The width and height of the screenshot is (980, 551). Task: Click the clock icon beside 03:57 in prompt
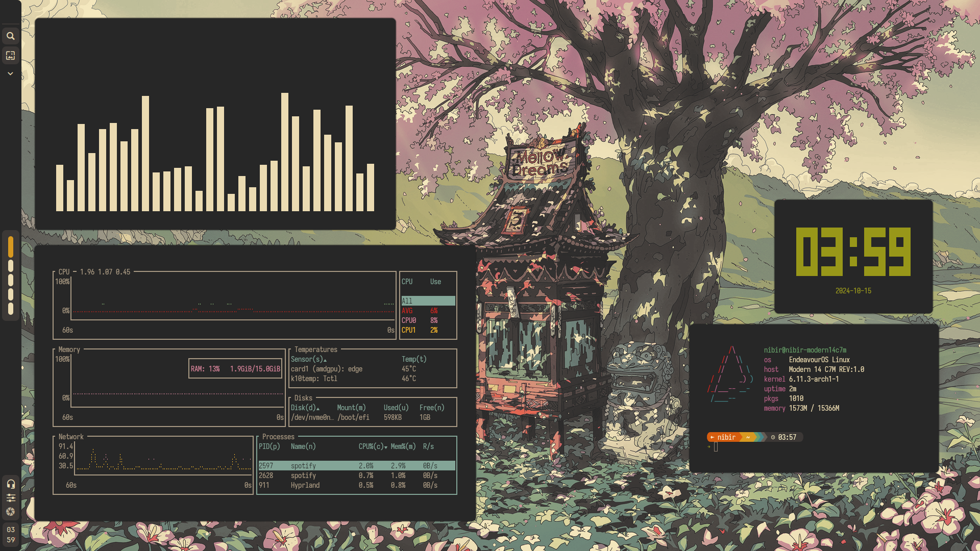coord(774,437)
